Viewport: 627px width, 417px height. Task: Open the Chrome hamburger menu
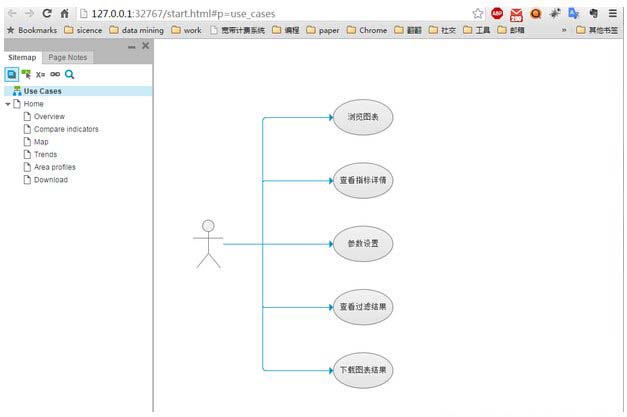point(611,14)
